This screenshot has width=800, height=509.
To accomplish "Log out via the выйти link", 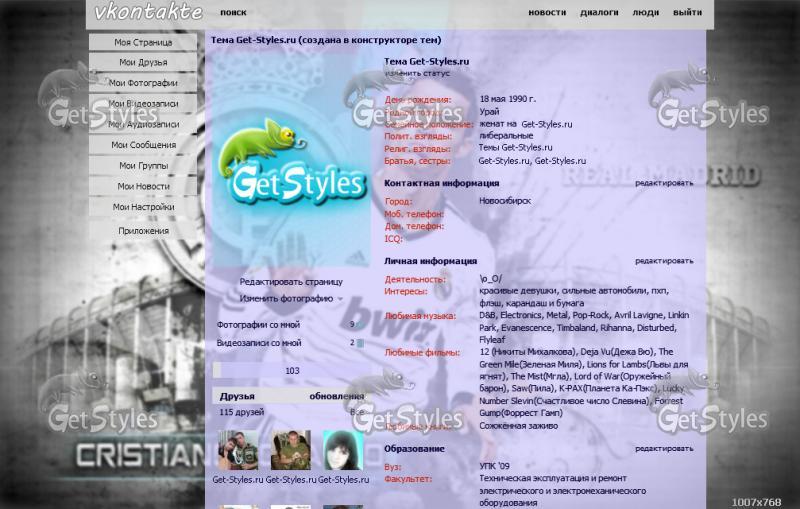I will pos(687,13).
